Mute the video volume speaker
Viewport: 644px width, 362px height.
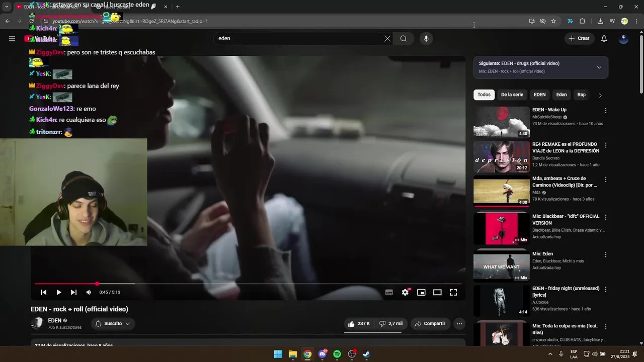(x=89, y=292)
